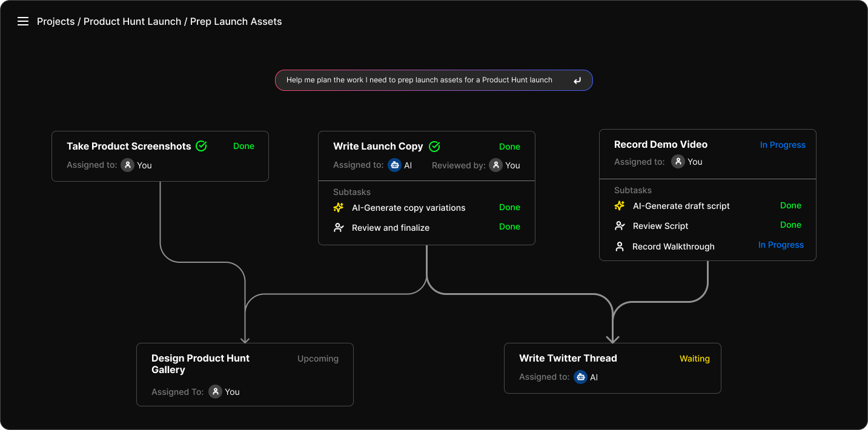
Task: Click the In Progress status on Record Walkthrough
Action: point(781,245)
